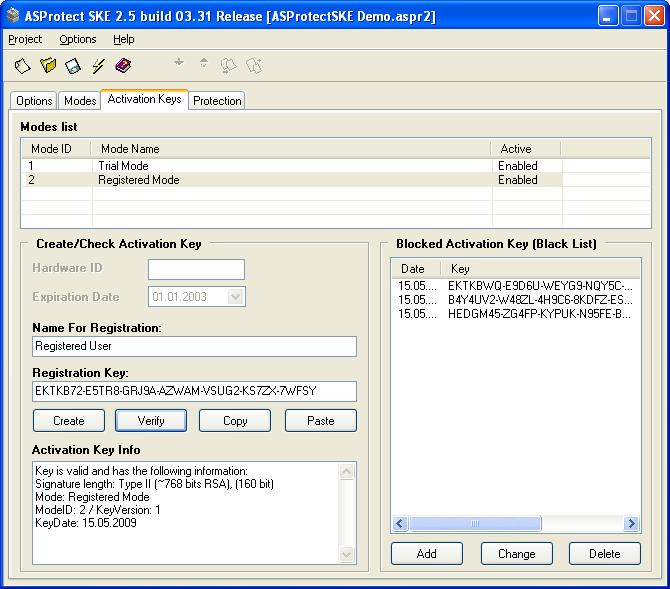The image size is (670, 589).
Task: Click the grayed-out plus toolbar icon
Action: pos(179,63)
